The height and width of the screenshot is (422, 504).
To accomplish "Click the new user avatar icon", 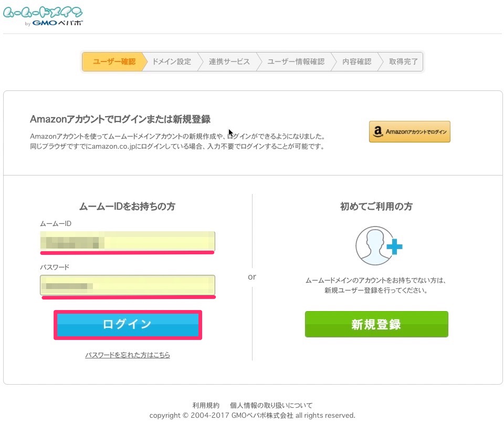I will [x=379, y=246].
